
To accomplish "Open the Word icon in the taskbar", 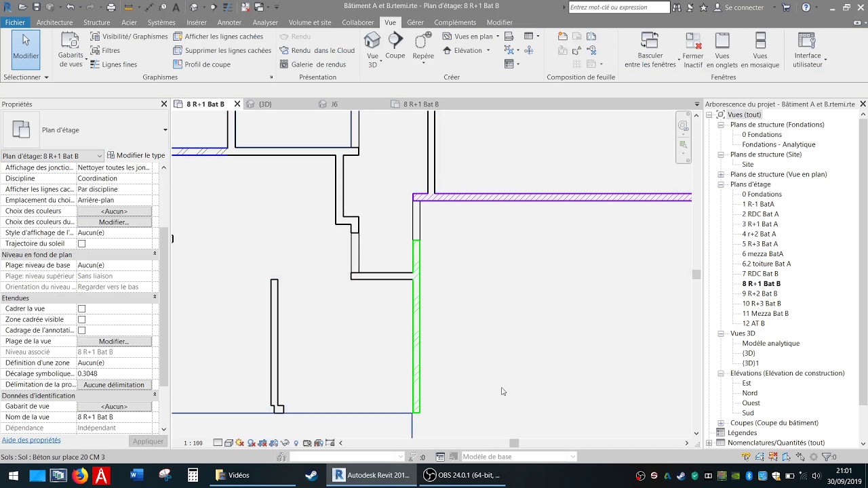I will [136, 475].
